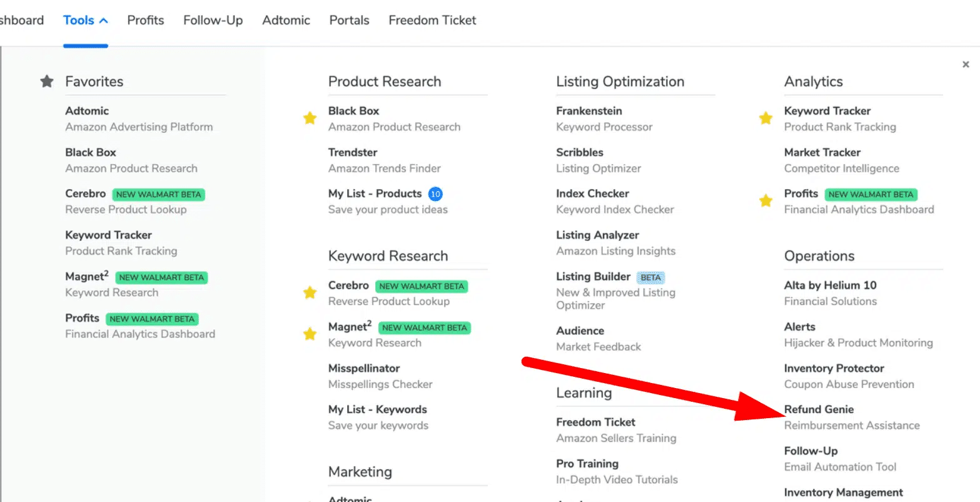Image resolution: width=980 pixels, height=502 pixels.
Task: Open Listing Builder beta tool
Action: [x=593, y=277]
